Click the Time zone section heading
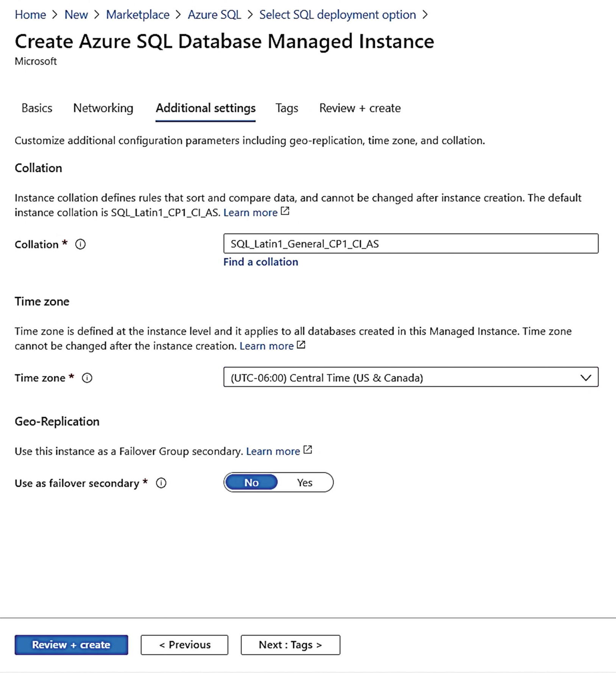Image resolution: width=616 pixels, height=673 pixels. pos(42,301)
